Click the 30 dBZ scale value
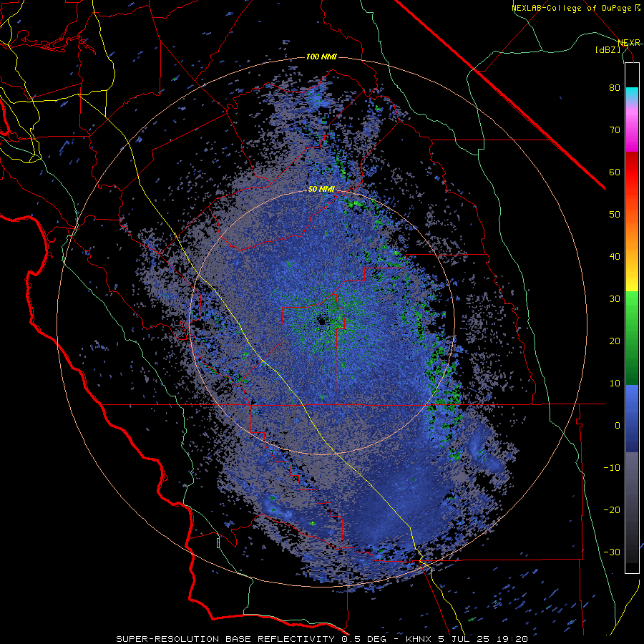The width and height of the screenshot is (644, 644). click(x=615, y=299)
